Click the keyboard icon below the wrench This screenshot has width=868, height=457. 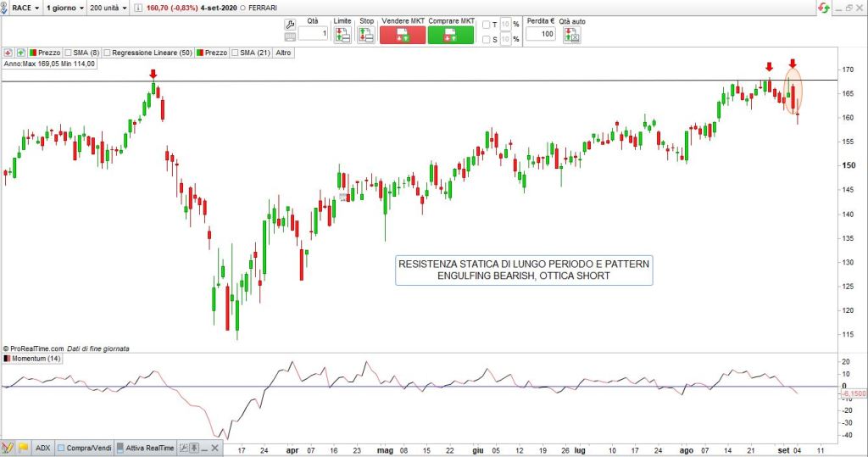[x=290, y=36]
